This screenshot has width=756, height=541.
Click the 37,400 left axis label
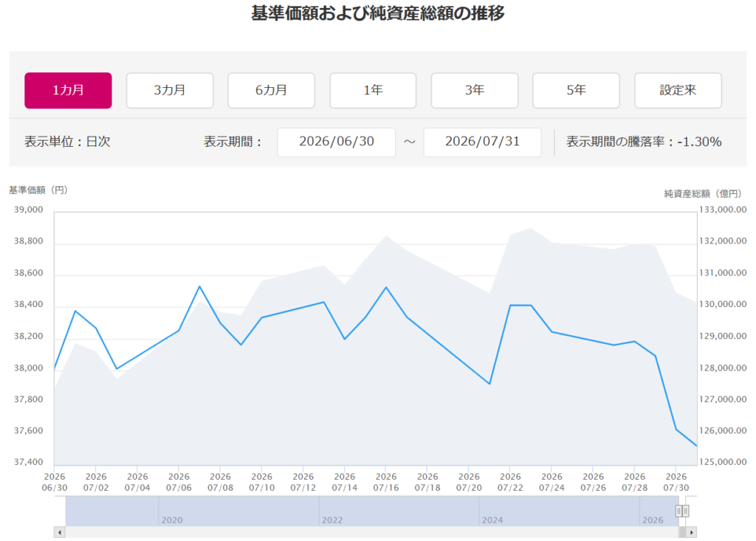(29, 462)
